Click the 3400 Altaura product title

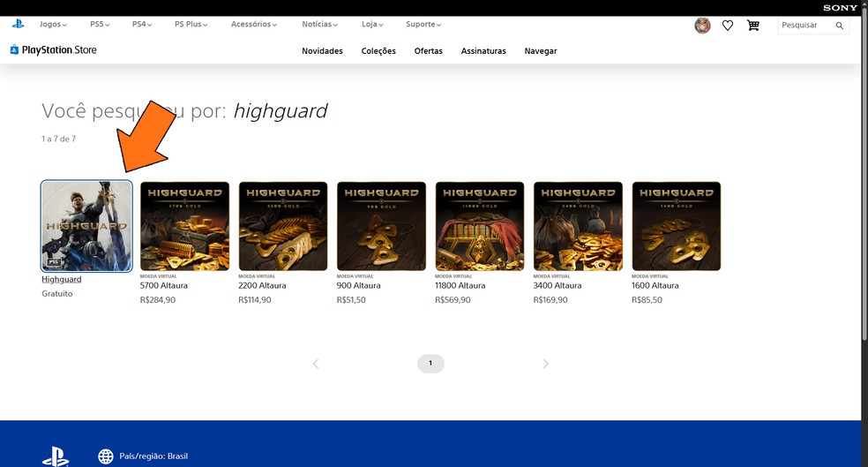[557, 286]
